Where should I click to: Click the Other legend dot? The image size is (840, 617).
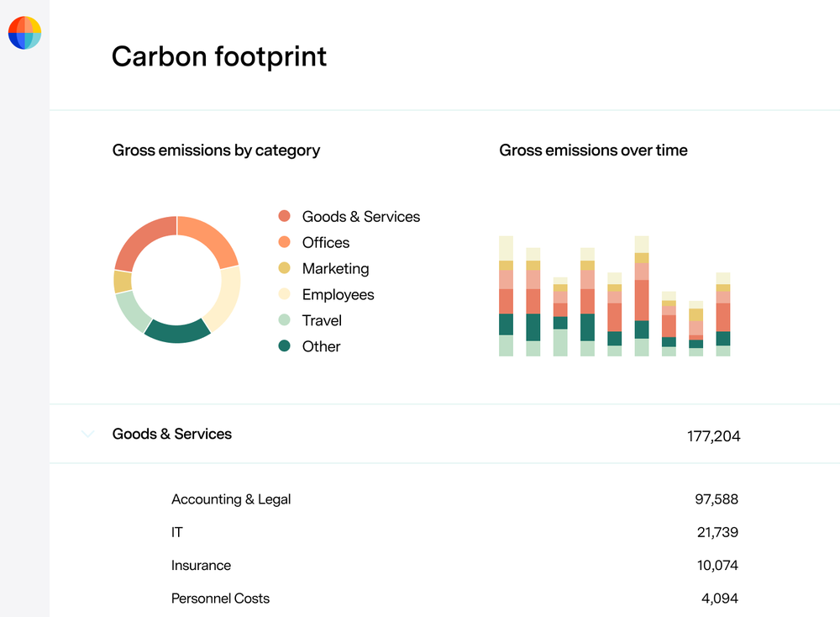(285, 345)
